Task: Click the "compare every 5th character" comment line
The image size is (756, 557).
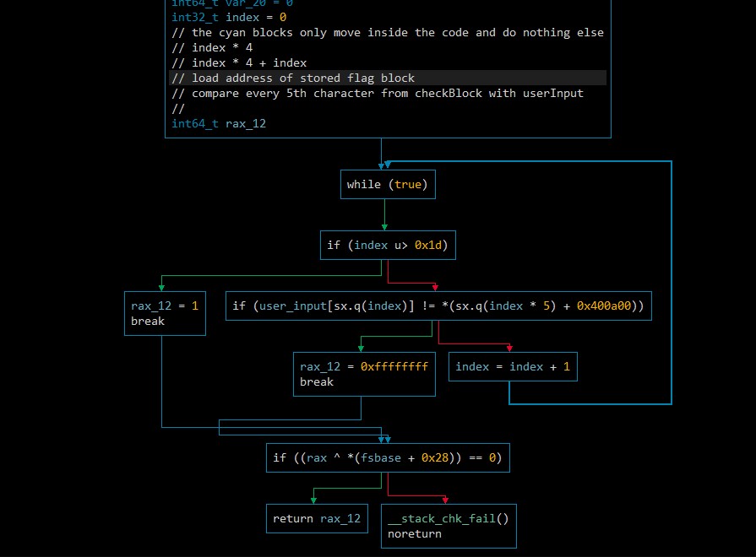Action: (x=378, y=94)
